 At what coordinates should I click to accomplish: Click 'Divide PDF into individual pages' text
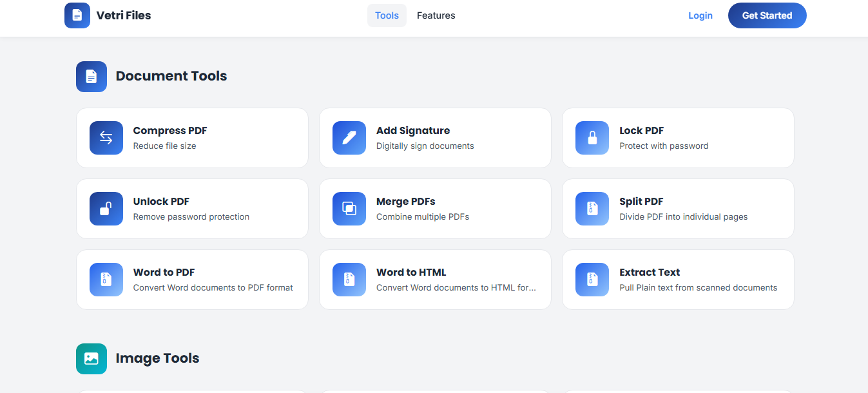pos(684,217)
